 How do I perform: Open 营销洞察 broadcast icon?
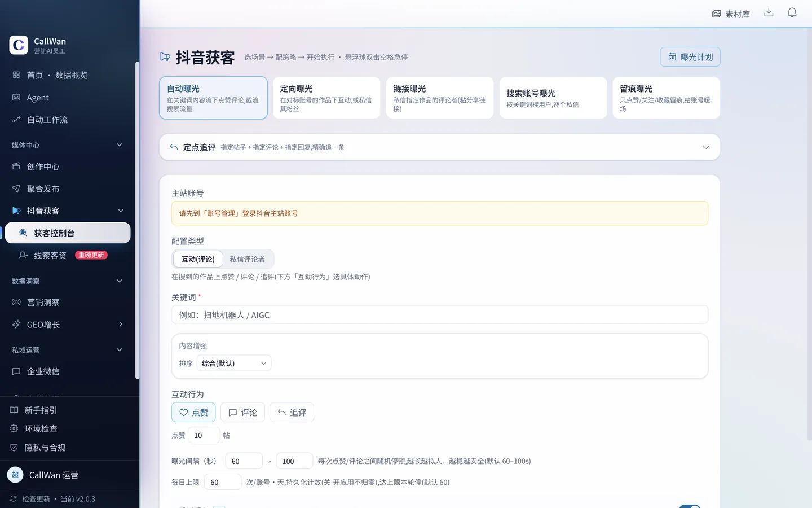16,302
